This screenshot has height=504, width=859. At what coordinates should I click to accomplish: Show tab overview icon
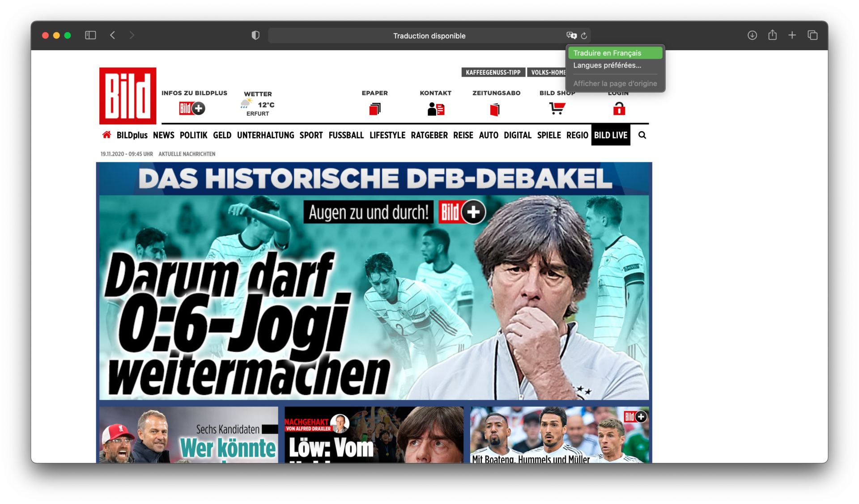tap(812, 35)
